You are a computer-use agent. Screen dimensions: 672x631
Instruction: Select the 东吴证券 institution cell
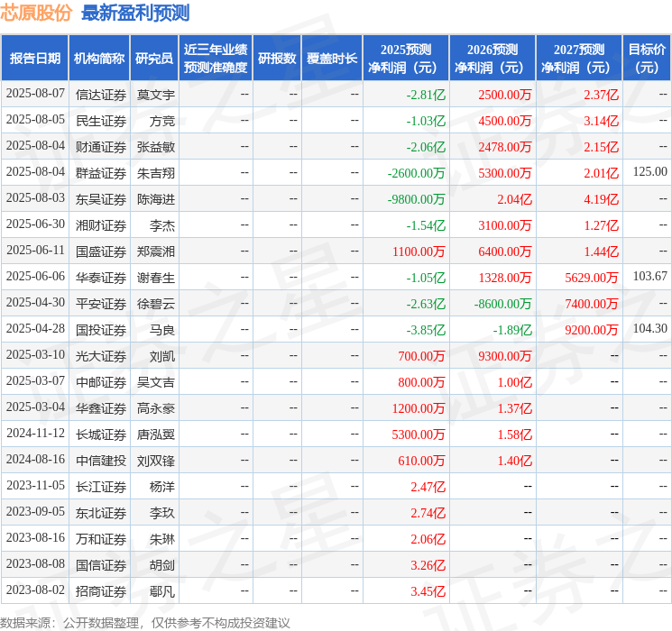(101, 199)
